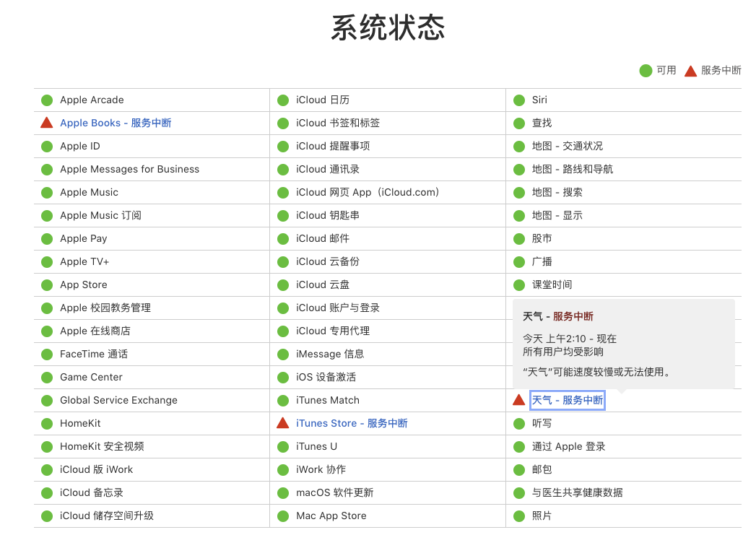Click the 所有用户均受影响 text in the popup
The image size is (756, 535).
pyautogui.click(x=563, y=352)
